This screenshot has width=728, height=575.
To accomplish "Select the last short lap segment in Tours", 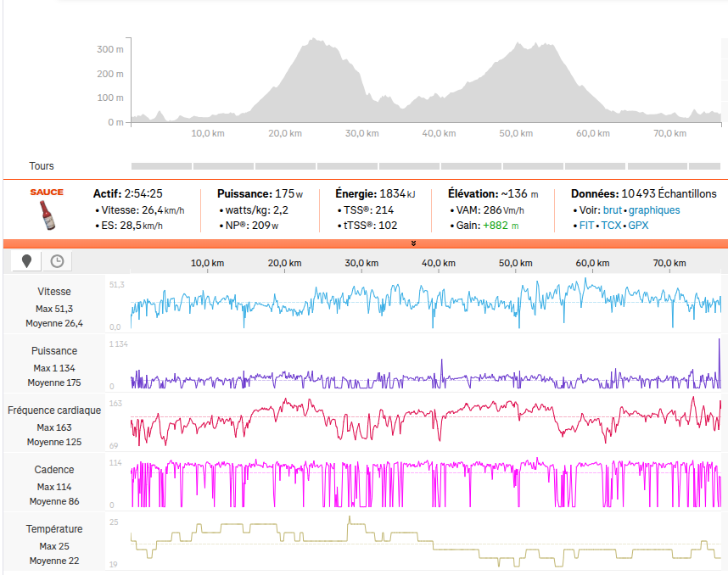I will (x=703, y=166).
